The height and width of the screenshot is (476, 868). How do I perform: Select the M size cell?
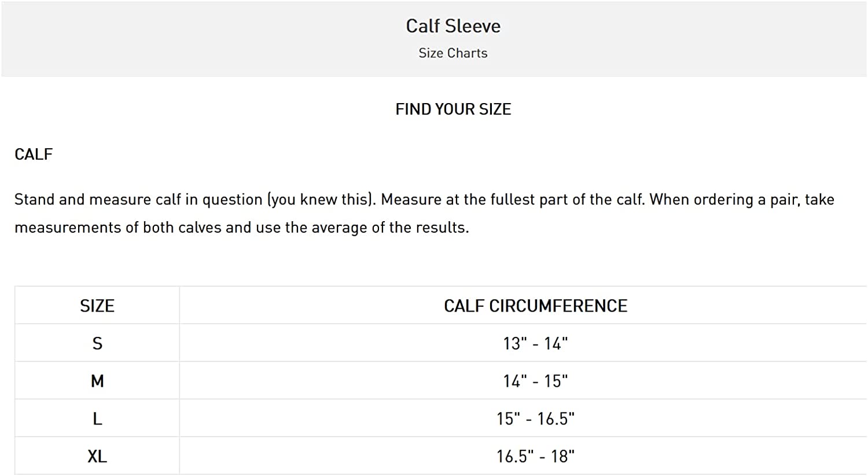click(97, 381)
